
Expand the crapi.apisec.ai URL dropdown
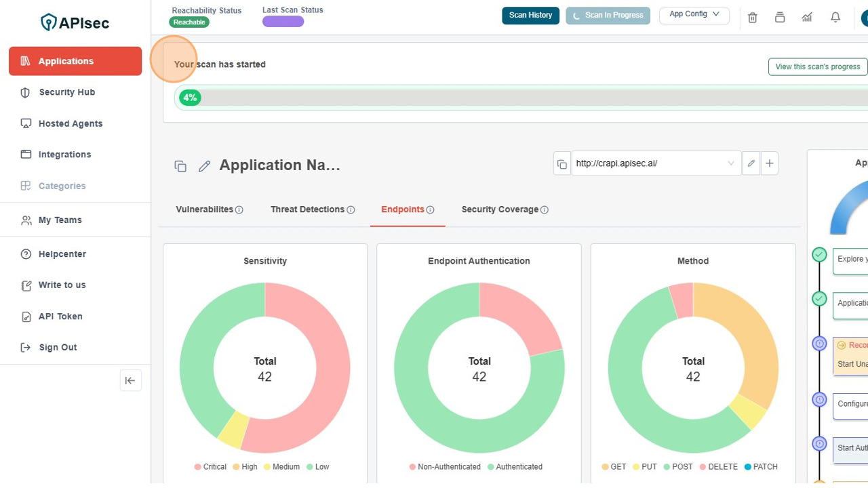pyautogui.click(x=730, y=163)
